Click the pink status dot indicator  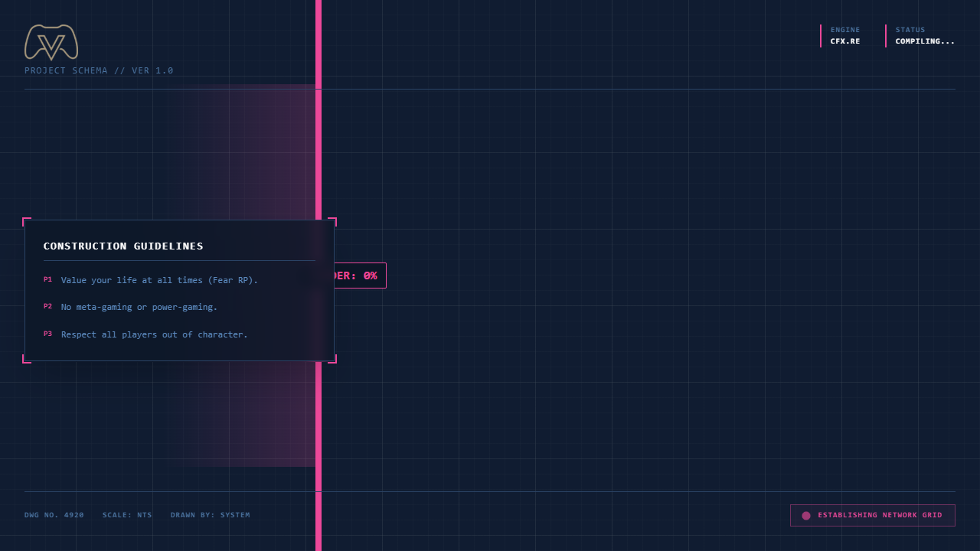(x=806, y=516)
